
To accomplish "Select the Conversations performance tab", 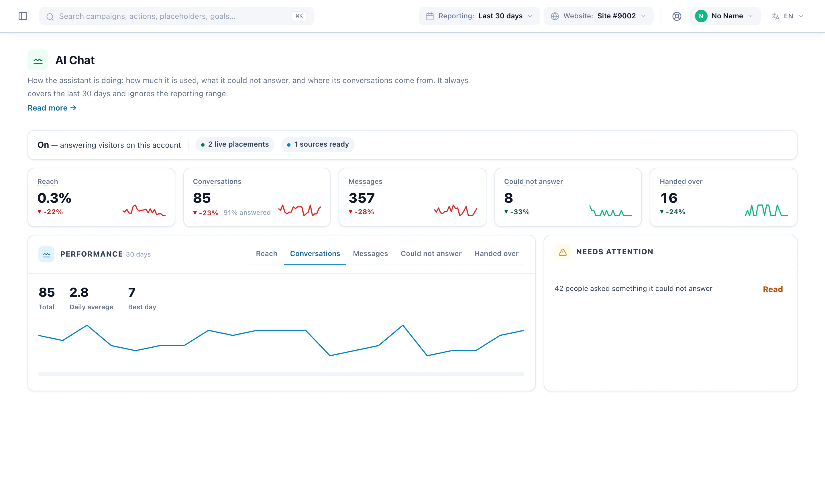I will pyautogui.click(x=315, y=254).
